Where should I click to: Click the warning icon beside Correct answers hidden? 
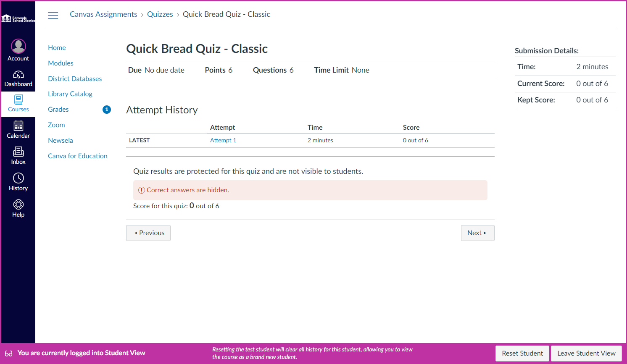click(x=142, y=190)
